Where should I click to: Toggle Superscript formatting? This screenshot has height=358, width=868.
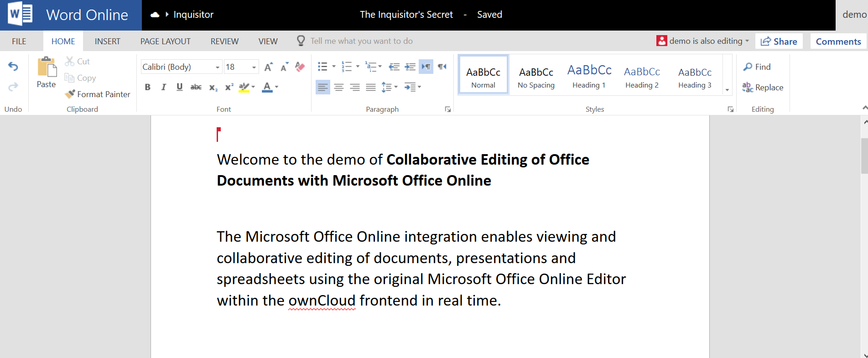coord(229,87)
